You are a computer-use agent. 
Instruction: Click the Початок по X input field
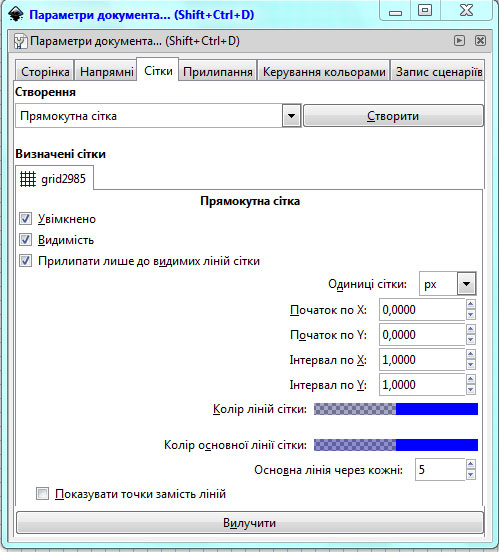click(x=422, y=309)
